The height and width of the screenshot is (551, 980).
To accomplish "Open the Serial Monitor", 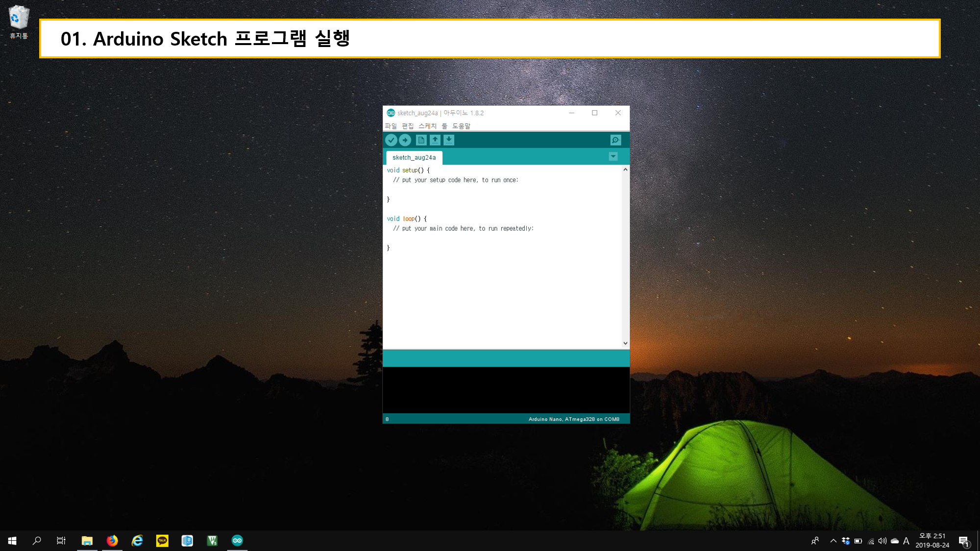I will [615, 140].
